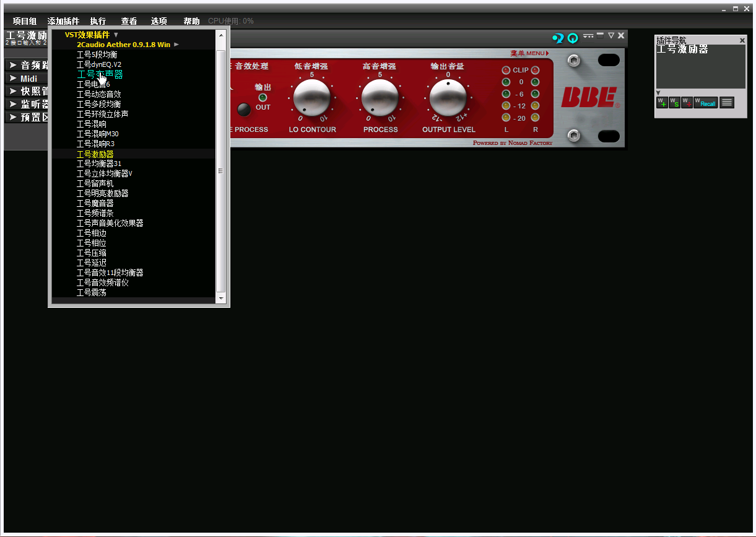This screenshot has height=537, width=756.
Task: Expand the 音频路 sidebar section
Action: pyautogui.click(x=27, y=65)
